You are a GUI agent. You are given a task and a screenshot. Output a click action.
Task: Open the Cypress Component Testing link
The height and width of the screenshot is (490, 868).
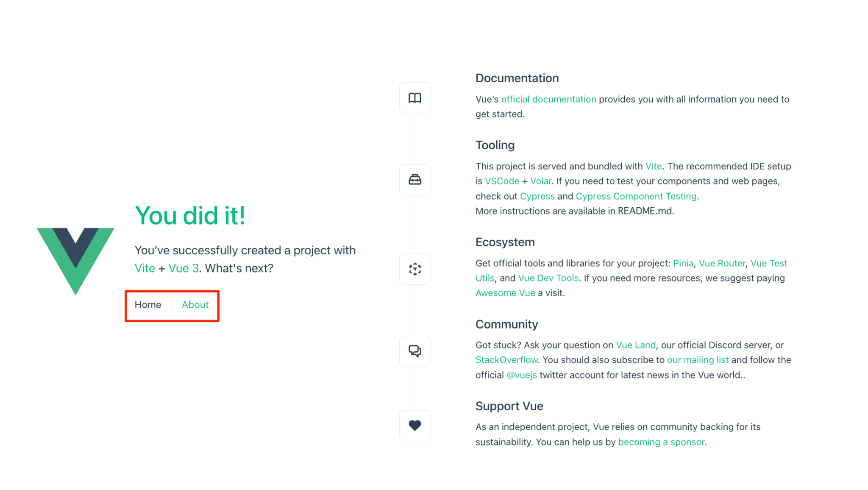[636, 196]
